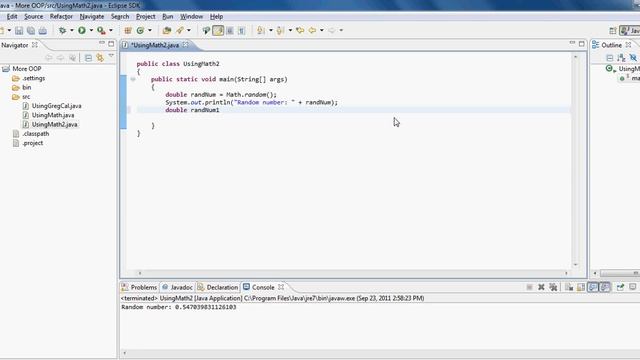This screenshot has height=360, width=640.
Task: Click Collapse All in Navigator toolbar
Action: pyautogui.click(x=88, y=58)
